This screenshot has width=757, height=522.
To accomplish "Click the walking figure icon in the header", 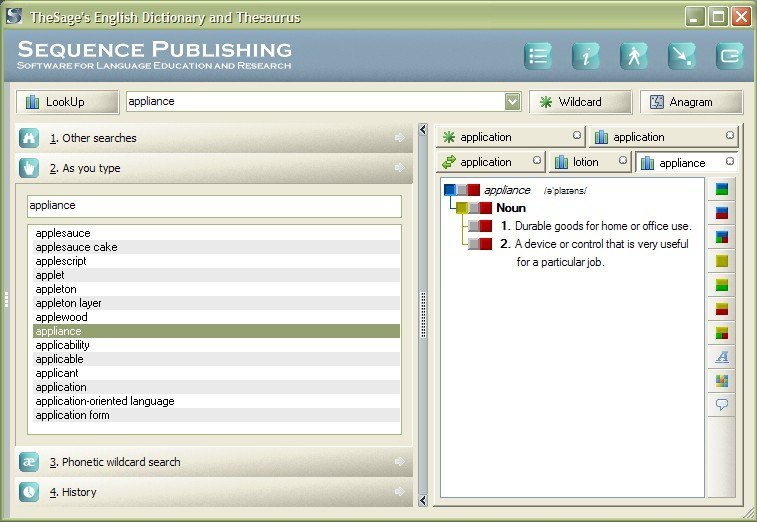I will pyautogui.click(x=634, y=56).
